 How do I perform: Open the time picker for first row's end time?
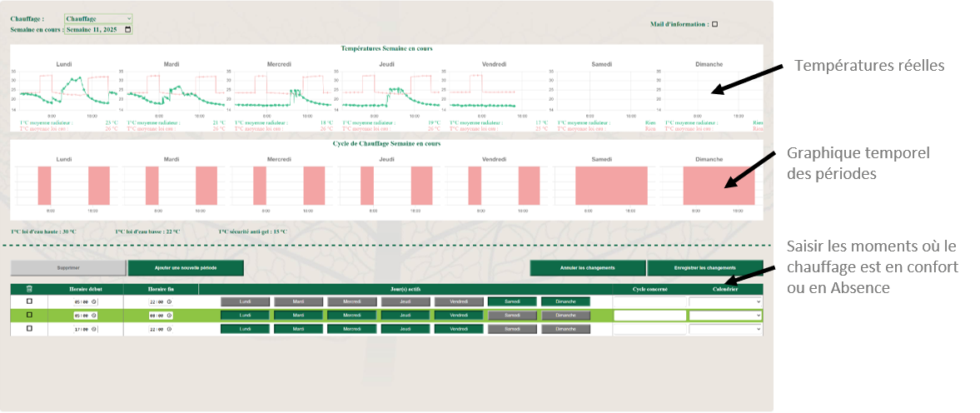click(x=170, y=301)
